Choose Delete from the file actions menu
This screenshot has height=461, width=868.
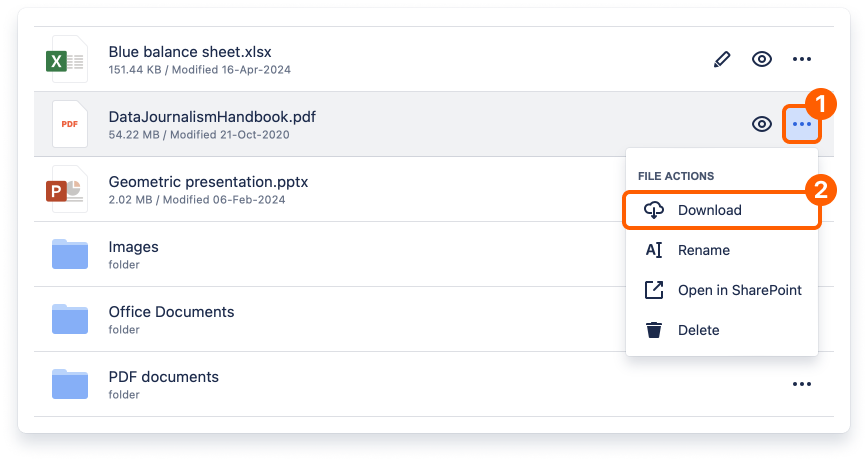[x=698, y=330]
